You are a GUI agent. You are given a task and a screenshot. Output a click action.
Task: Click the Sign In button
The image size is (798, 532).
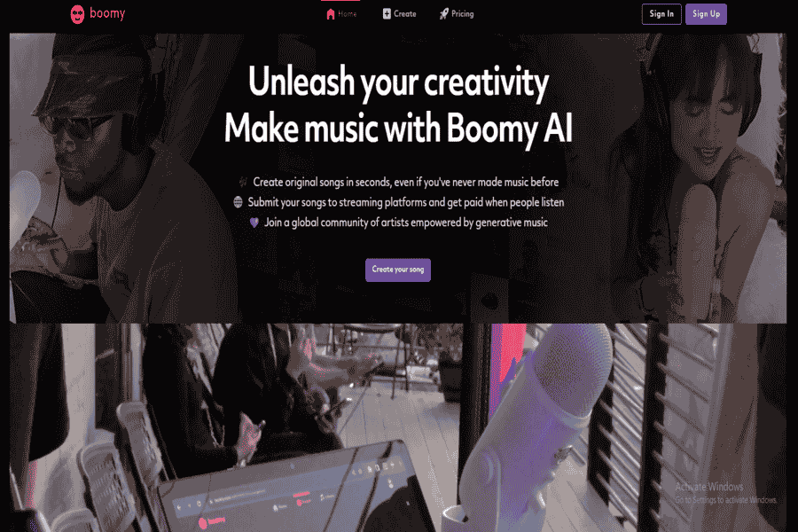tap(661, 14)
